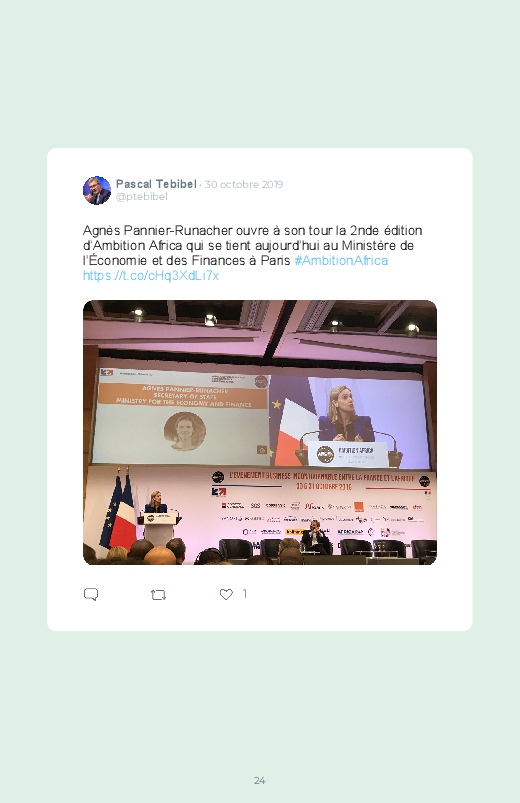Viewport: 520px width, 803px height.
Task: Click the EU and French flags beside podium
Action: pyautogui.click(x=119, y=513)
